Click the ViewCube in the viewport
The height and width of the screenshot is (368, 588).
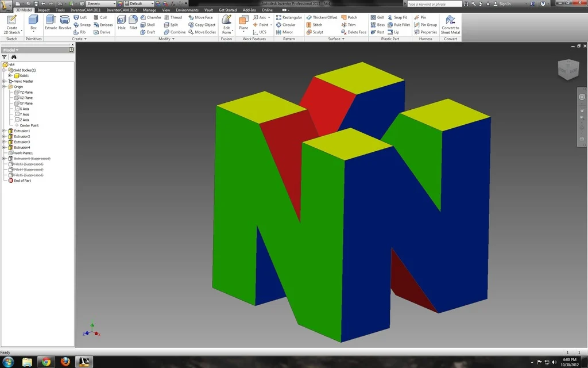(x=568, y=69)
